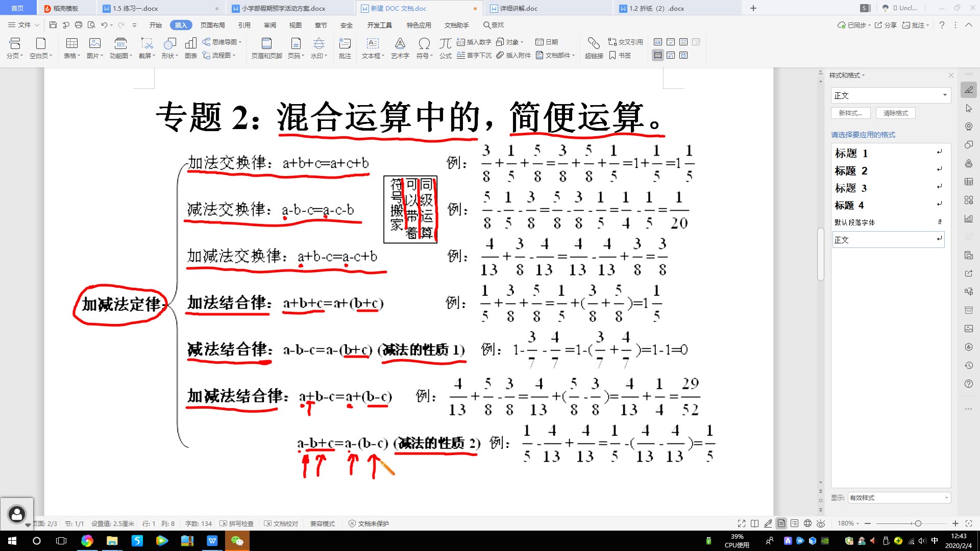Screen dimensions: 980x551
Task: Expand the 正文 style dropdown at top
Action: (x=945, y=95)
